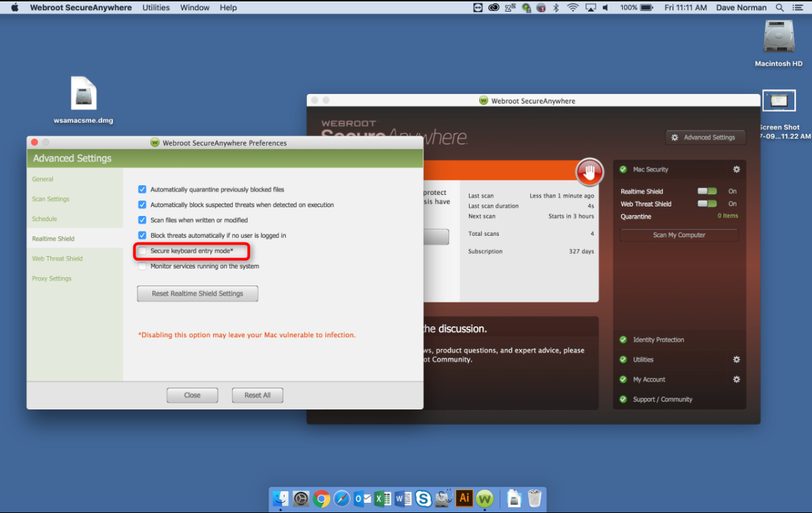Select Web Threat Shield in the sidebar

[57, 259]
